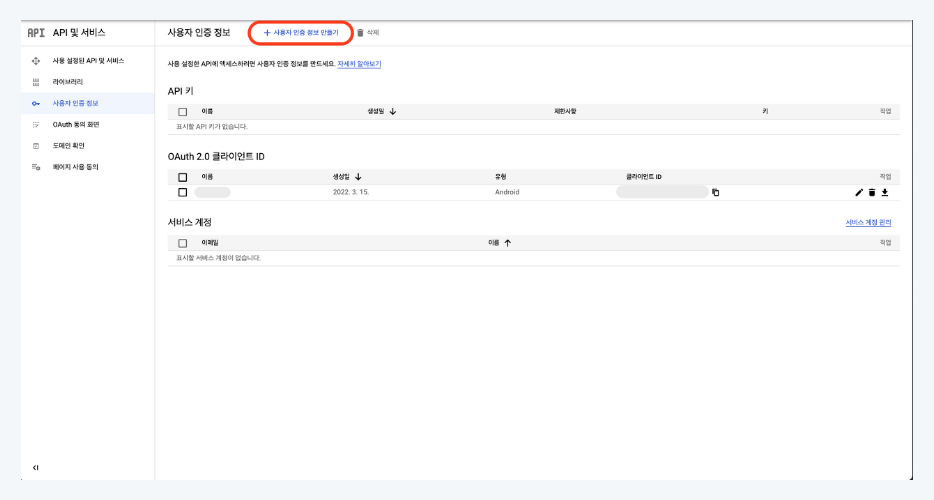Viewport: 934px width, 500px height.
Task: Click the 클라이언트 ID column header
Action: pos(643,177)
